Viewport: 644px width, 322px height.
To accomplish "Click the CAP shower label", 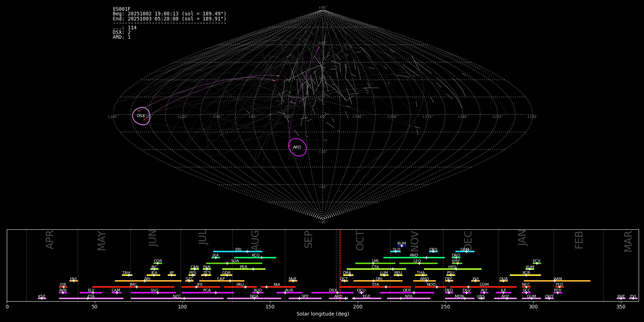I will 221,279.
